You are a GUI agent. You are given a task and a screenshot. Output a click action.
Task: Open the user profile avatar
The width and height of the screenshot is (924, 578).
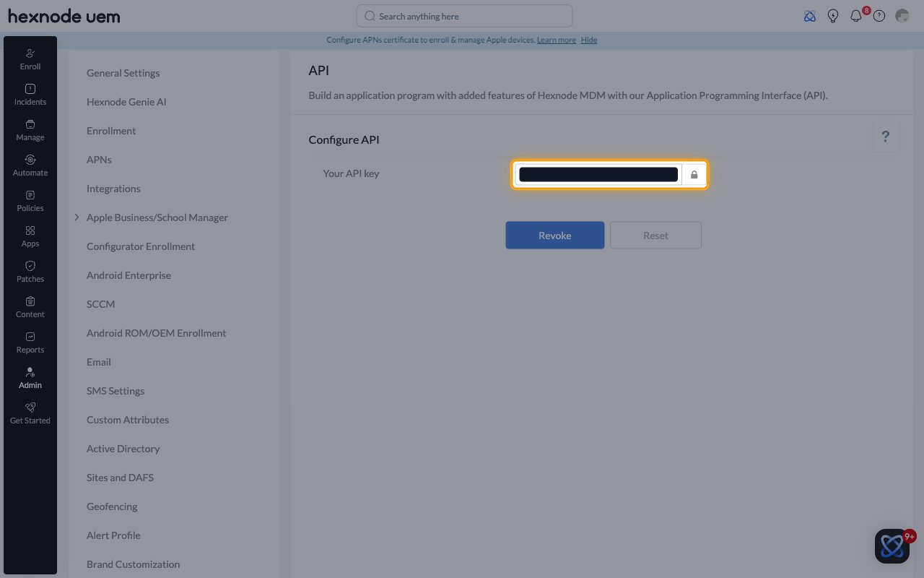[x=902, y=16]
